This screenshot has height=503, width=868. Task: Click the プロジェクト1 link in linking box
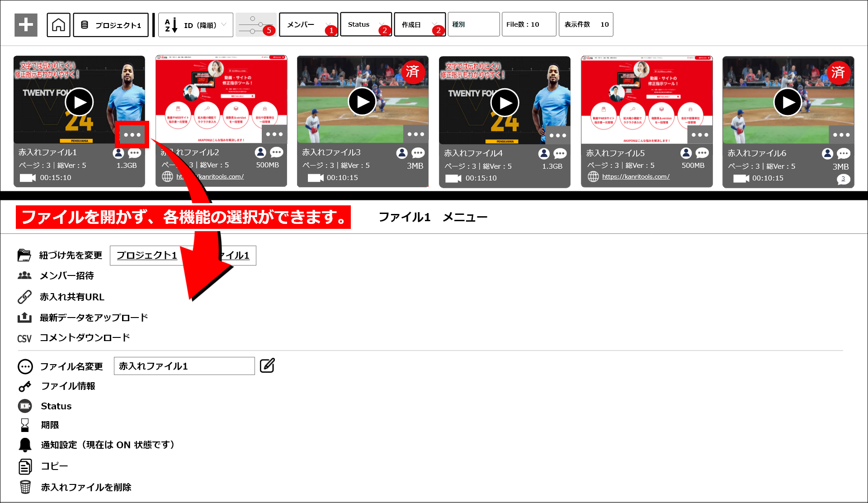[147, 255]
